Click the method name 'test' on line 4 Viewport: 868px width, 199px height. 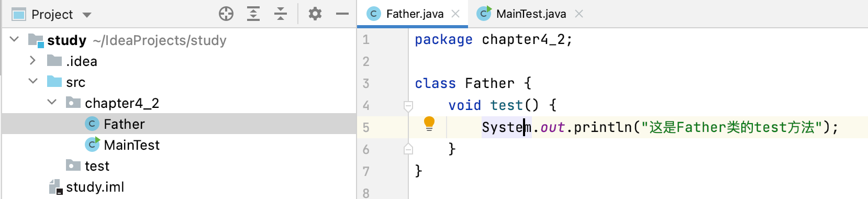click(x=506, y=105)
